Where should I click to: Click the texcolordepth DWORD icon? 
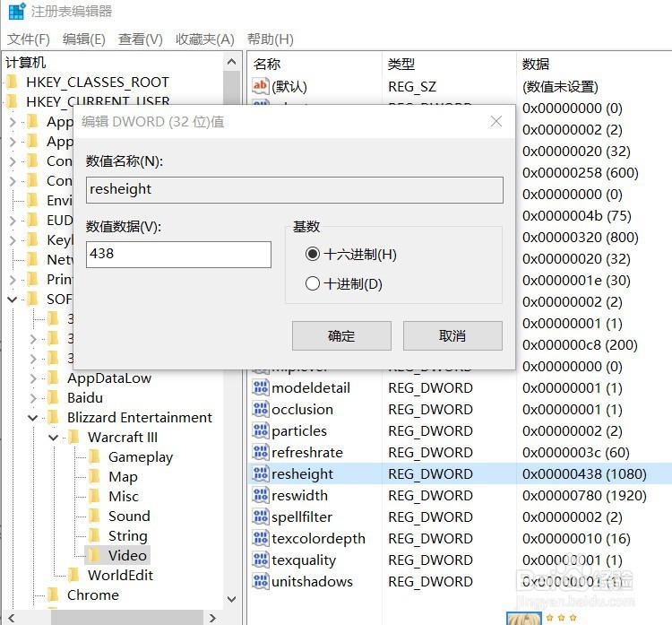(260, 538)
